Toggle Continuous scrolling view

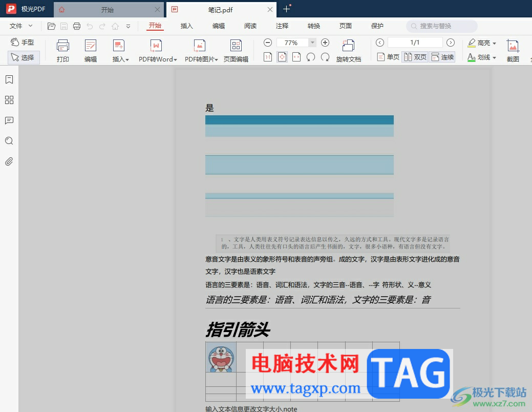(442, 57)
